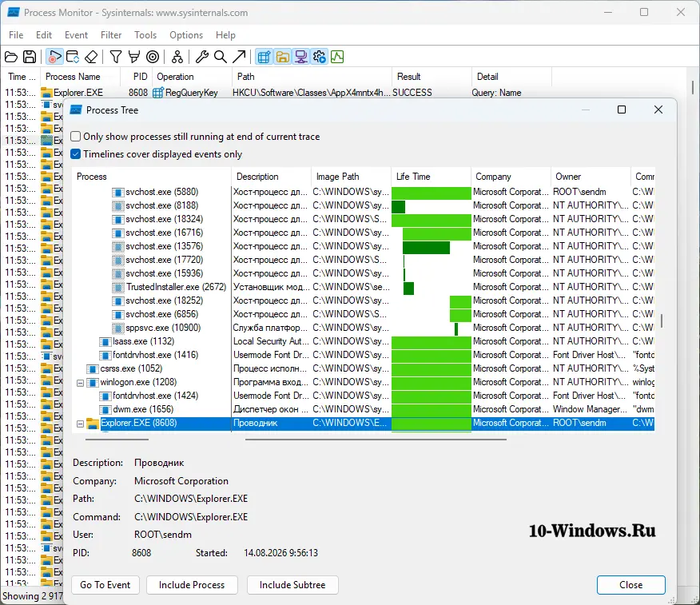Click the Life Time bar of svchost.exe (8188)
Viewport: 700px width, 605px height.
point(398,206)
